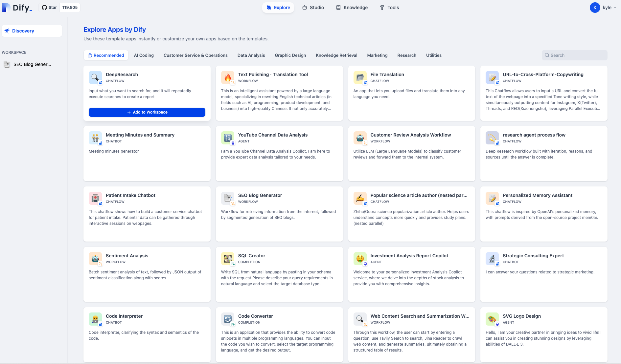Click inside the Search field
This screenshot has width=621, height=364.
point(574,55)
